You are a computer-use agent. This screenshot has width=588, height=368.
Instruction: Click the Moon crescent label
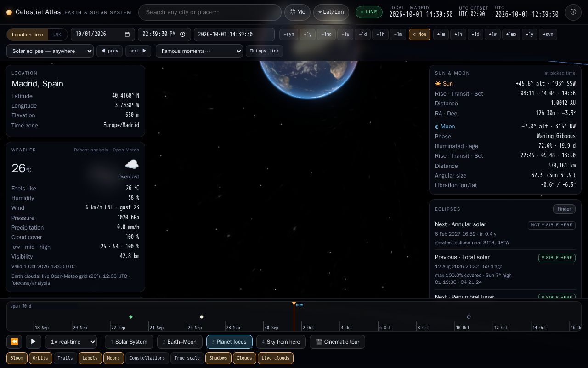coord(445,126)
